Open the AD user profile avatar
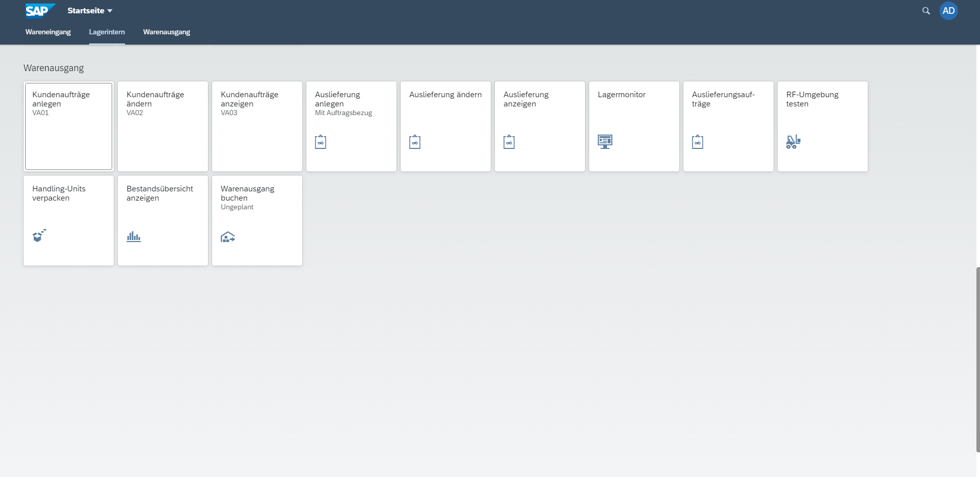Image resolution: width=980 pixels, height=477 pixels. 948,11
